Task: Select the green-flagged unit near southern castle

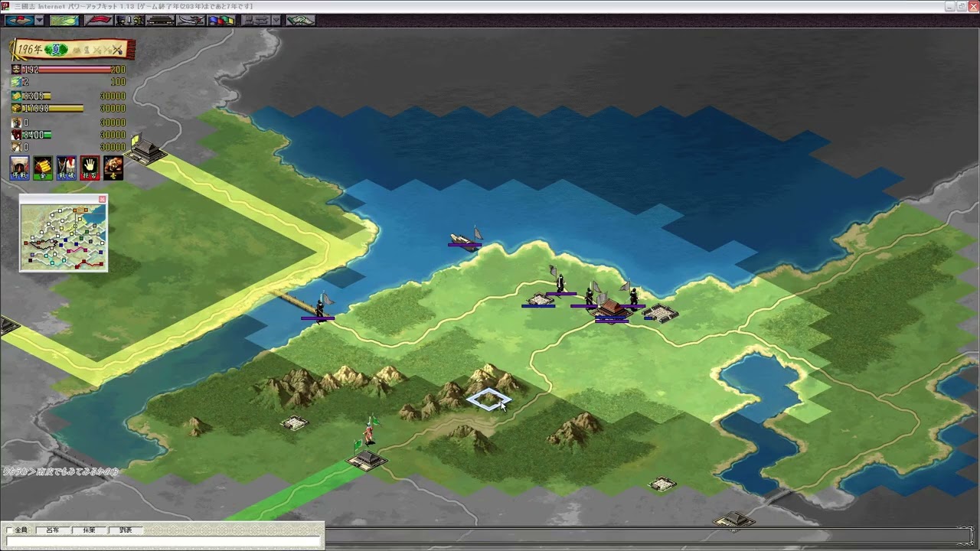Action: pyautogui.click(x=370, y=431)
